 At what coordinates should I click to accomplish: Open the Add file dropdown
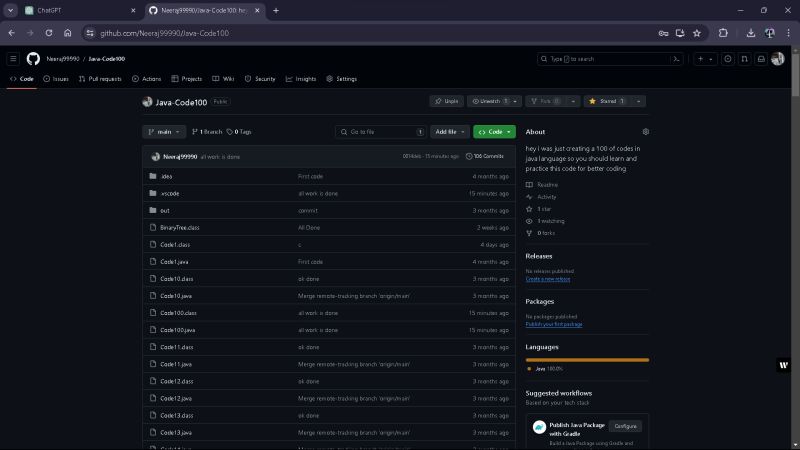coord(449,132)
